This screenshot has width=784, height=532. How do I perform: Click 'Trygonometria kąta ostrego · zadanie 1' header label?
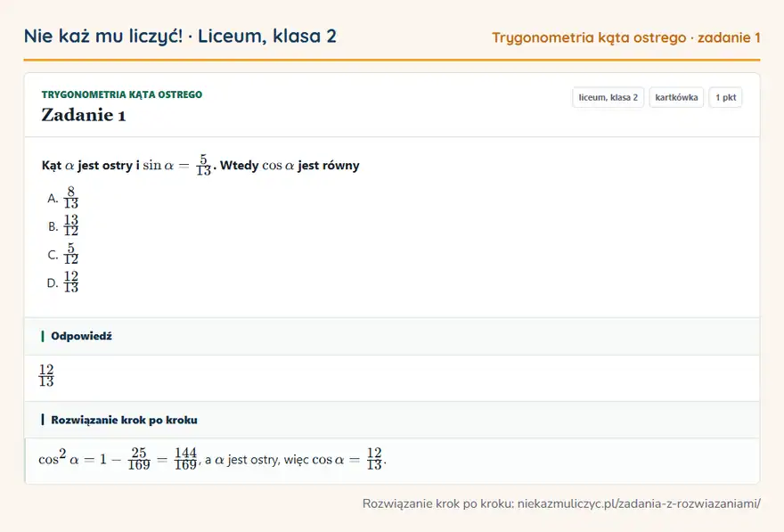coord(626,38)
